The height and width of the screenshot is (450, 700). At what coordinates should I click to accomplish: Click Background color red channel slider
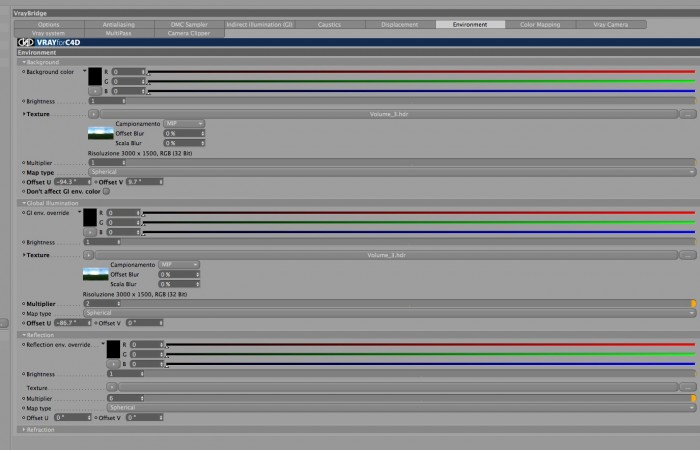coord(421,71)
